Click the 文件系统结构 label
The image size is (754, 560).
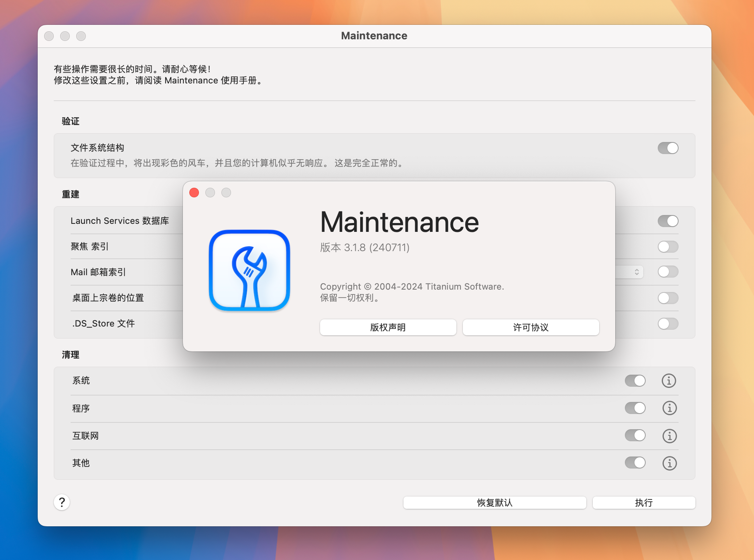point(97,148)
